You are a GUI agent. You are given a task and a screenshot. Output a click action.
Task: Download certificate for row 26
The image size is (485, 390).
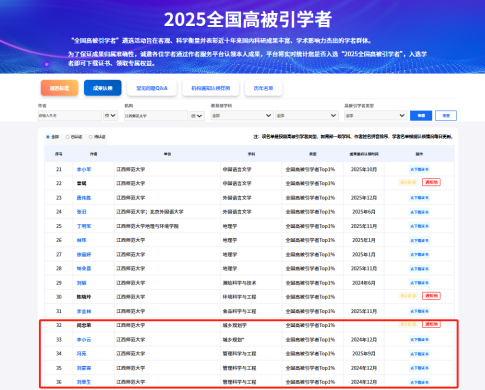(x=419, y=240)
